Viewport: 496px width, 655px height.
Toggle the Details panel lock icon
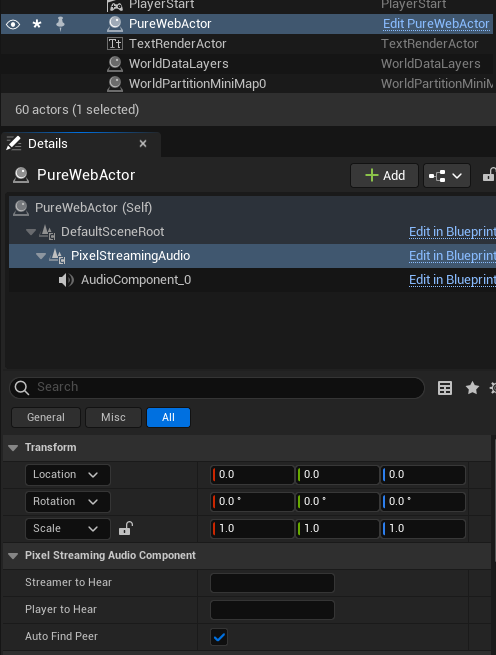point(488,175)
